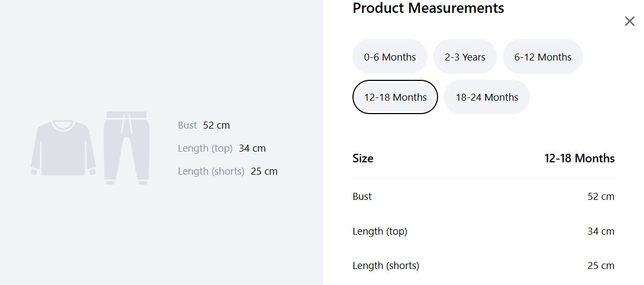Screen dimensions: 644x285
Task: Choose the 6-12 Months size option
Action: [x=543, y=57]
